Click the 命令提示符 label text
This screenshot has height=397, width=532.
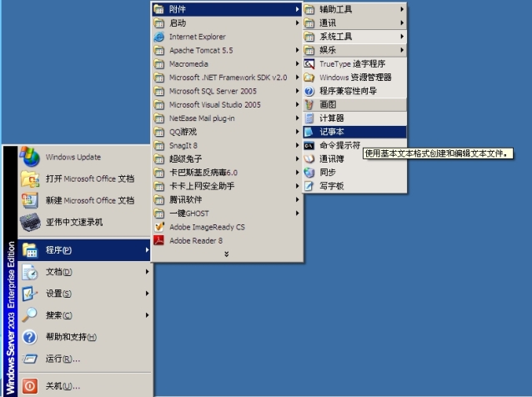pos(340,145)
